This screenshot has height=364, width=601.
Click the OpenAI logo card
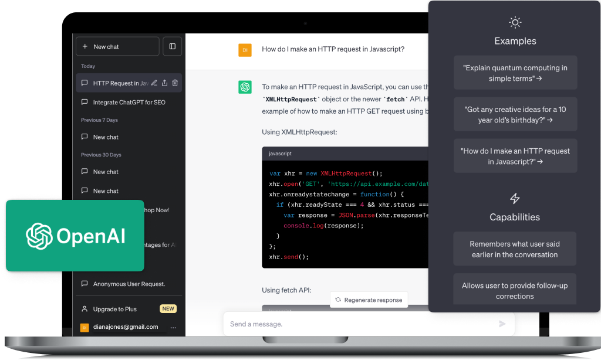[x=75, y=236]
